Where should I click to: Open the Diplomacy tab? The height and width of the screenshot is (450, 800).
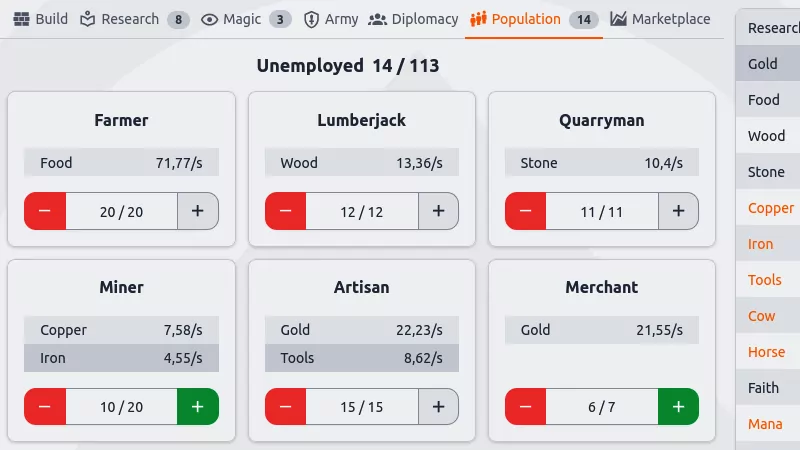(413, 19)
